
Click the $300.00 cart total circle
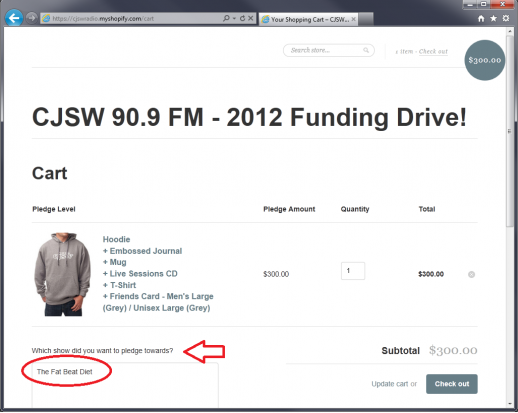(x=485, y=60)
